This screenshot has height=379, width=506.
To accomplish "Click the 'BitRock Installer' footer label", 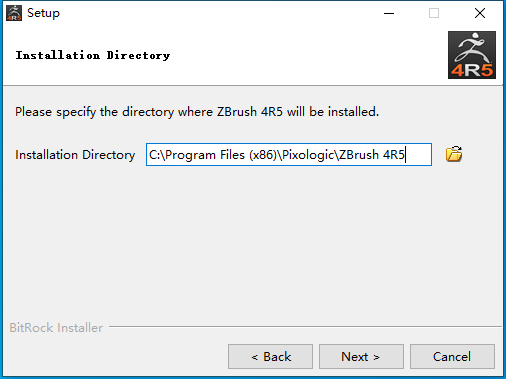I will pos(56,328).
